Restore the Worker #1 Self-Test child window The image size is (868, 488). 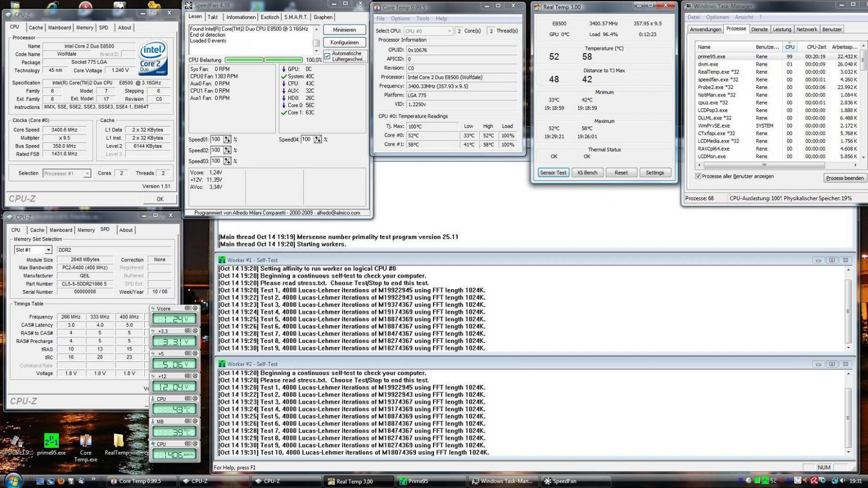832,260
